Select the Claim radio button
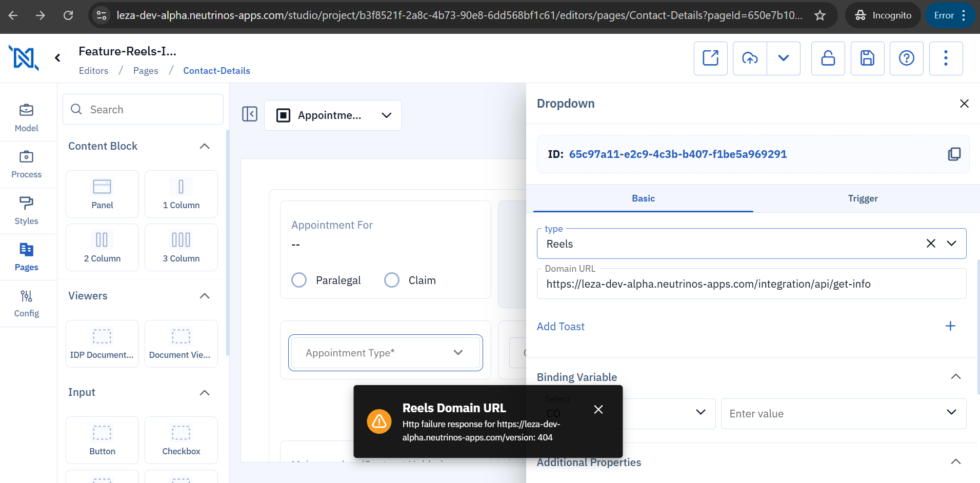 coord(392,280)
